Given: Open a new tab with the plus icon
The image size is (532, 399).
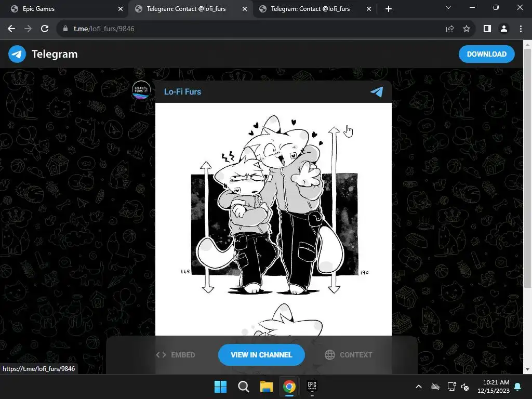Looking at the screenshot, I should [389, 9].
